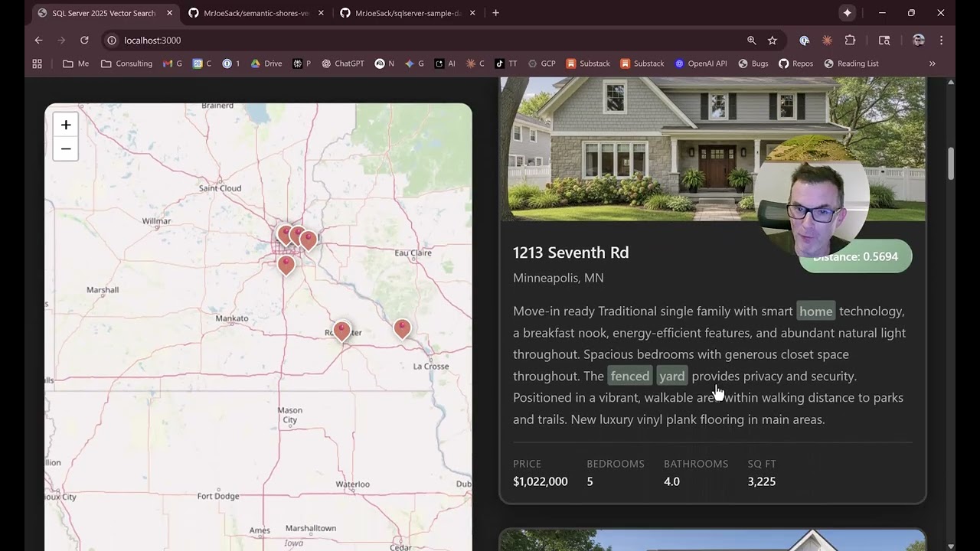Click the Saint Cloud label on map
980x551 pixels.
(220, 188)
